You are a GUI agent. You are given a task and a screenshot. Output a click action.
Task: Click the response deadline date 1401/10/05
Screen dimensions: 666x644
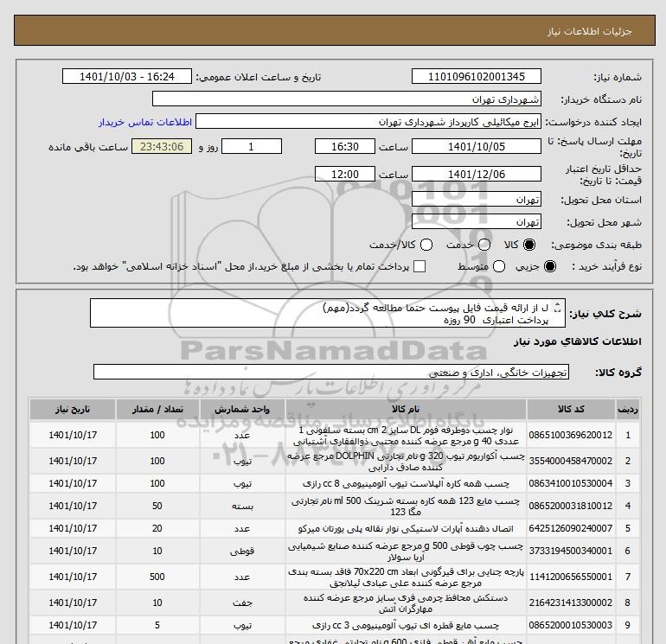476,146
